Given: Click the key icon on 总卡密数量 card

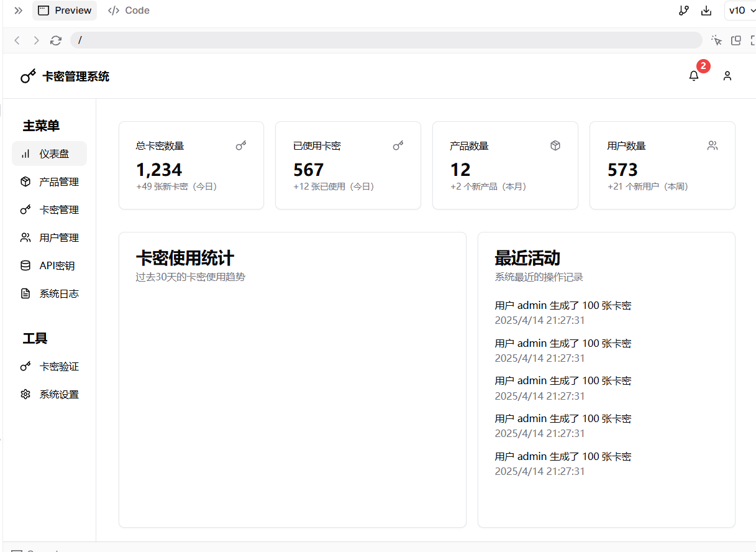Looking at the screenshot, I should coord(241,145).
